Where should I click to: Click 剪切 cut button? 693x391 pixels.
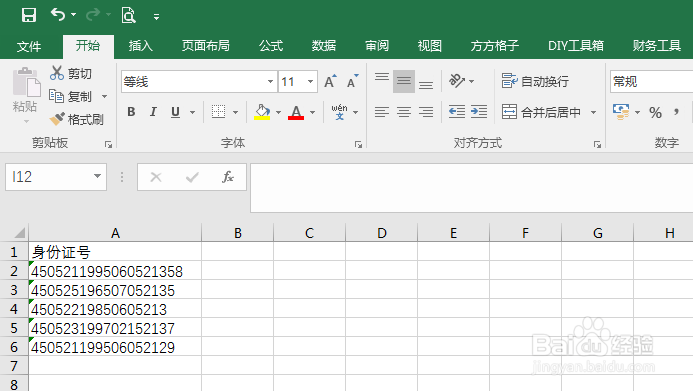(x=71, y=73)
